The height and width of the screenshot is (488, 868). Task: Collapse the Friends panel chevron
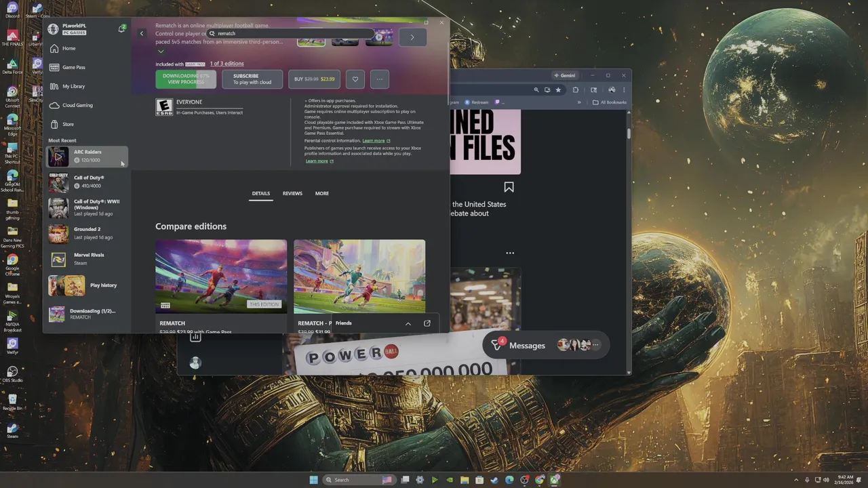(408, 323)
